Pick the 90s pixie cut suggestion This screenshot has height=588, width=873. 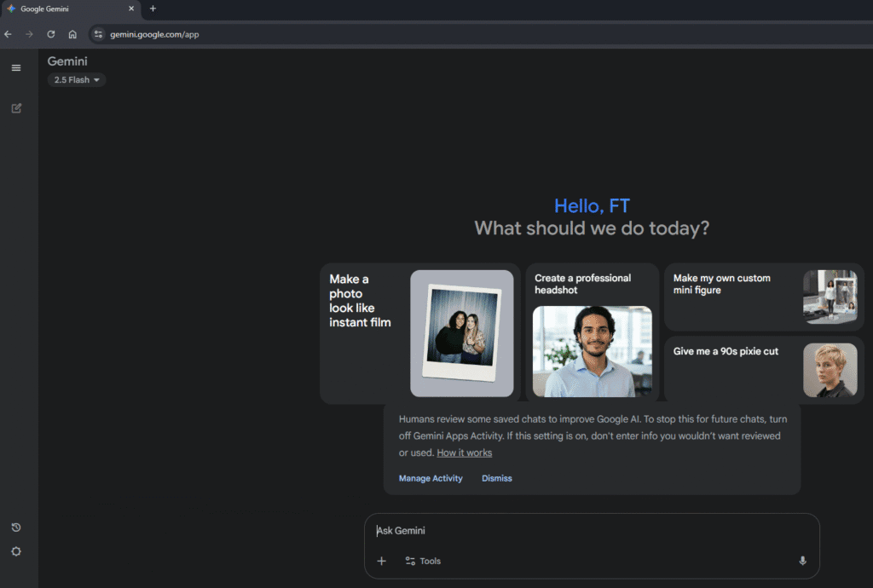click(764, 370)
